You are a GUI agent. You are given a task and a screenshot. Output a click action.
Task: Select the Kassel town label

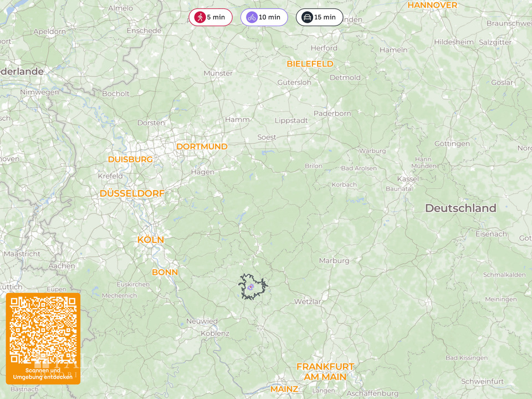tap(408, 179)
